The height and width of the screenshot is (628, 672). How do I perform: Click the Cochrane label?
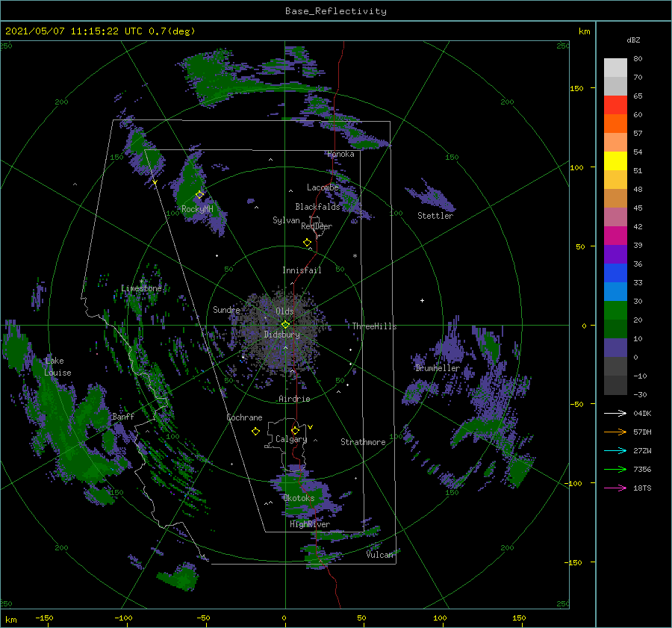tap(244, 417)
